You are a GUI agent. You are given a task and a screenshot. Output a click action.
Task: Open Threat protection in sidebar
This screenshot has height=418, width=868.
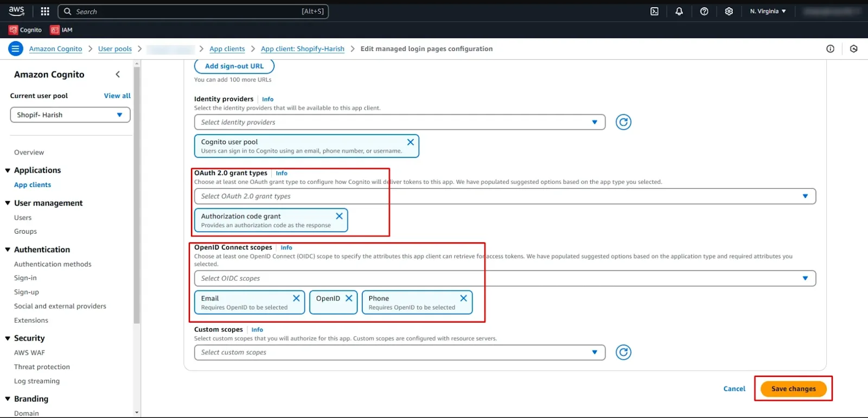(42, 367)
